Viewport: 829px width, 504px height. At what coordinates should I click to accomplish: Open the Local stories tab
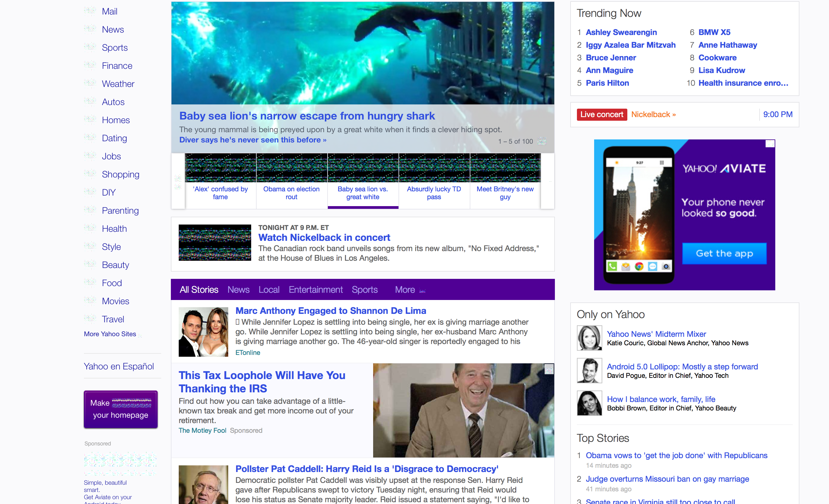269,290
